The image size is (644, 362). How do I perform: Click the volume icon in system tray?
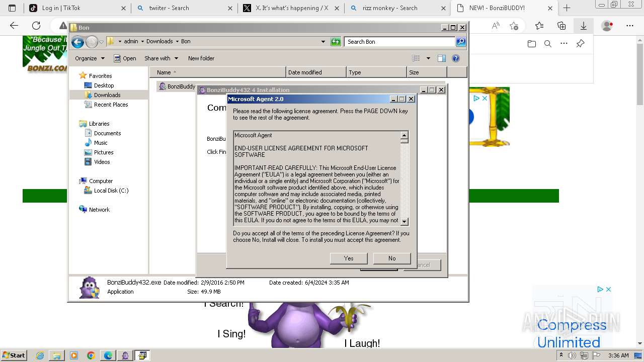(572, 356)
